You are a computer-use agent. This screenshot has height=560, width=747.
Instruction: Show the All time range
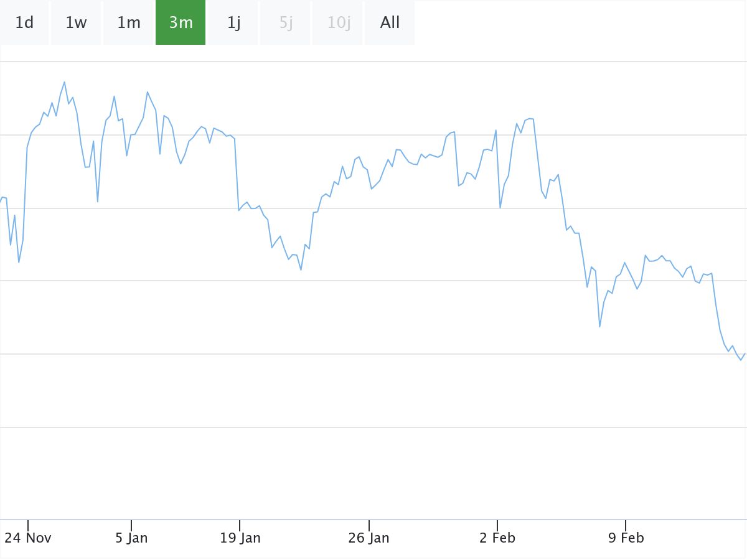pos(390,23)
